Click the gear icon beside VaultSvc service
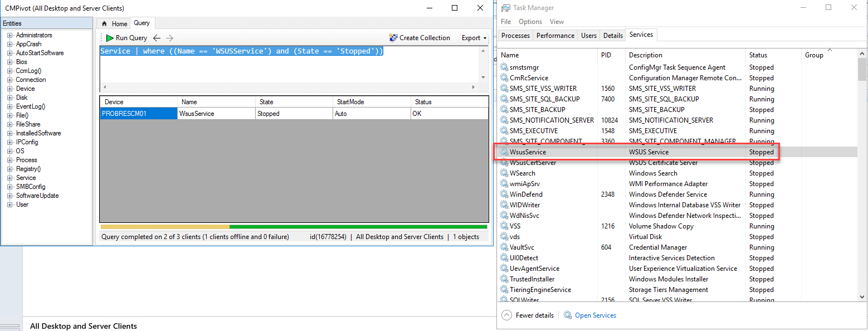The width and height of the screenshot is (868, 331). [504, 247]
